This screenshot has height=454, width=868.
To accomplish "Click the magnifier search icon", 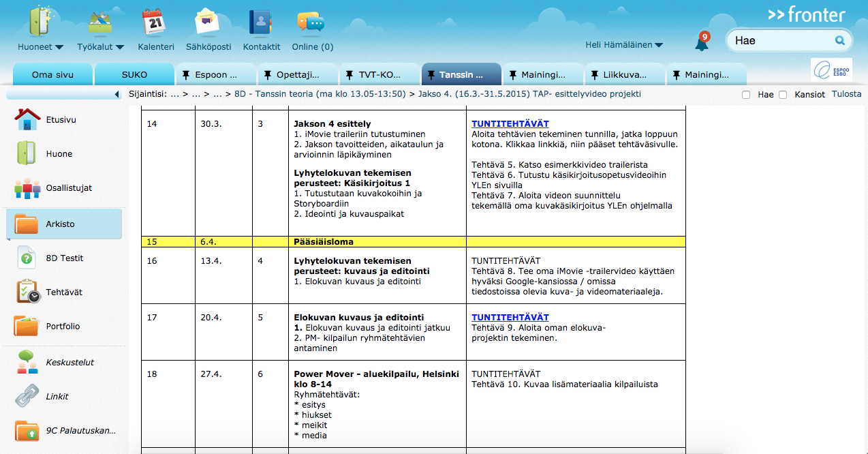I will [x=841, y=40].
